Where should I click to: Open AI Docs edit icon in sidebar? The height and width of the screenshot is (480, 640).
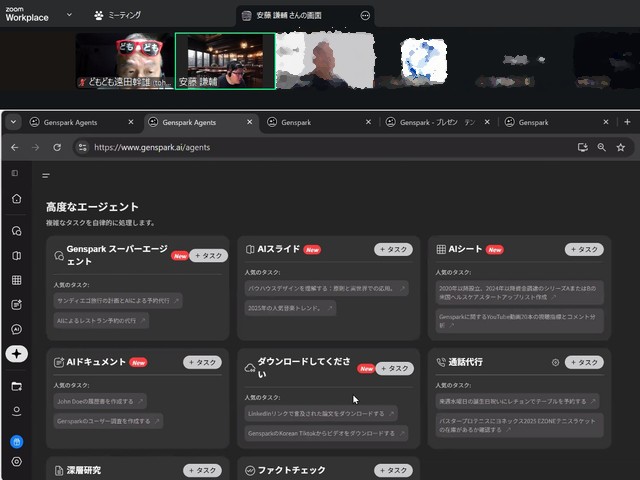16,304
